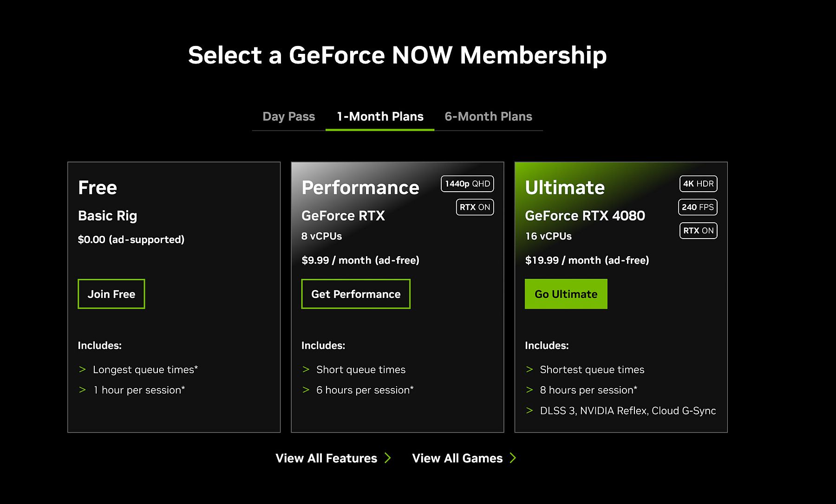The height and width of the screenshot is (504, 836).
Task: Select the 1-Month Plans tab
Action: [380, 116]
